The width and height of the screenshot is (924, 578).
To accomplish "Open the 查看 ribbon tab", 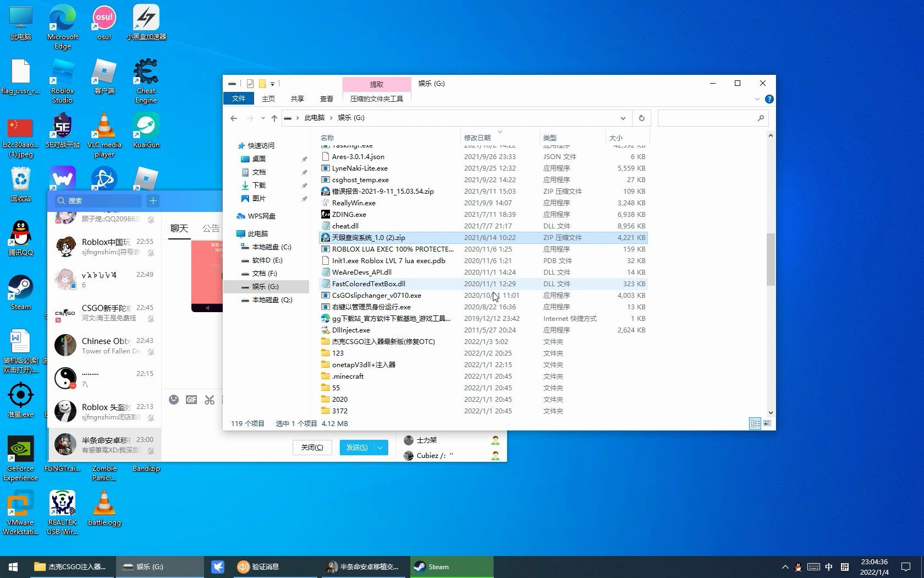I will 327,99.
